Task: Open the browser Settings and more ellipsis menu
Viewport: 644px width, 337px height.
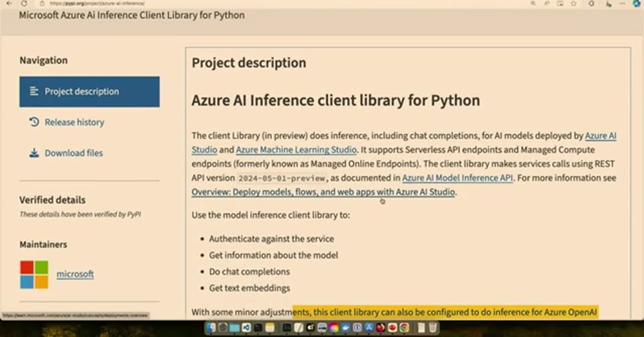Action: (623, 3)
